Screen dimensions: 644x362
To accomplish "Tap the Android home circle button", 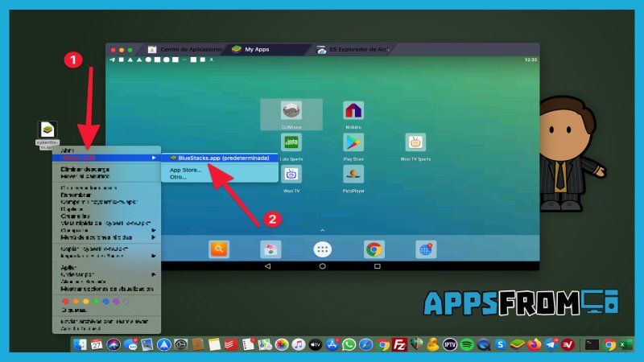I will (323, 266).
